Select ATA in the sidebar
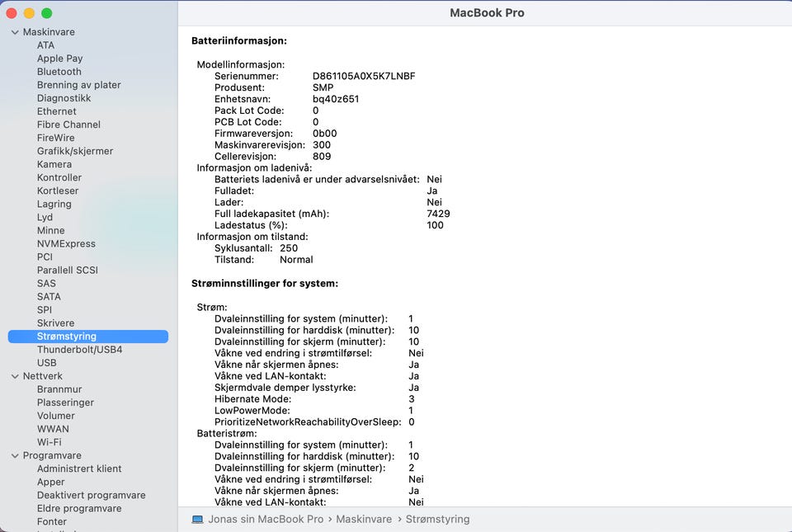The image size is (792, 532). click(45, 45)
